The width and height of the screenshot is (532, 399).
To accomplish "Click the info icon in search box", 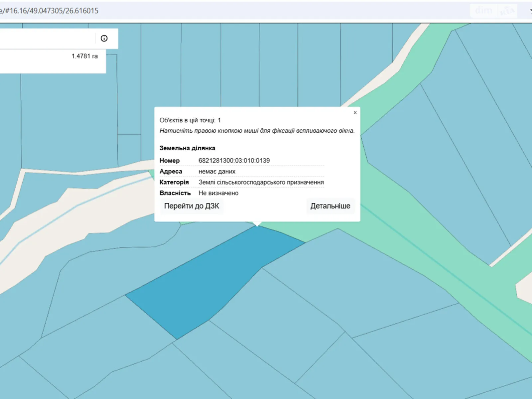I will coord(104,39).
